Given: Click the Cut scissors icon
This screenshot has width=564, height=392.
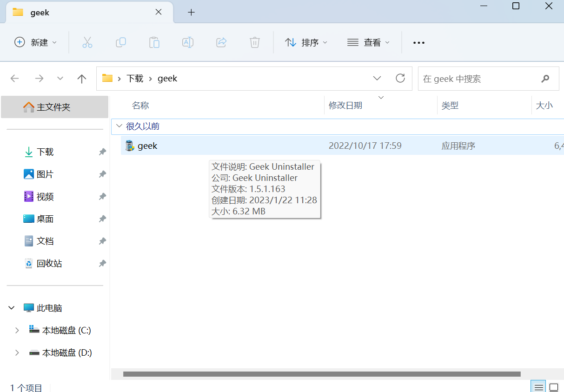Looking at the screenshot, I should click(87, 42).
